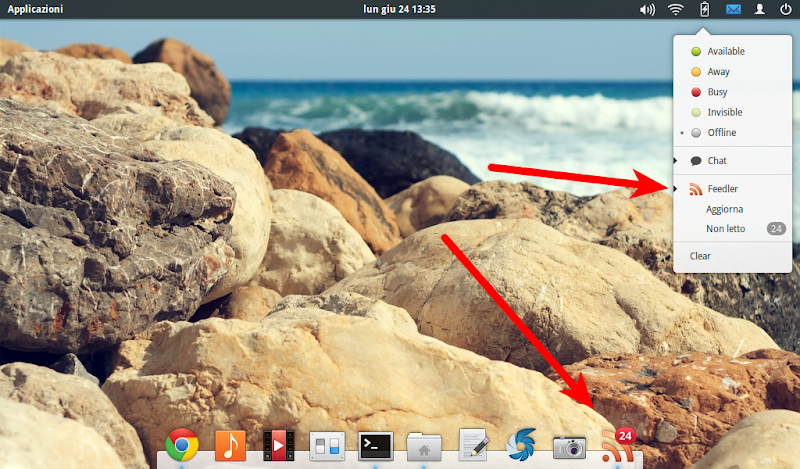Open the Chat entry in the messaging menu
The width and height of the screenshot is (800, 469).
tap(733, 161)
